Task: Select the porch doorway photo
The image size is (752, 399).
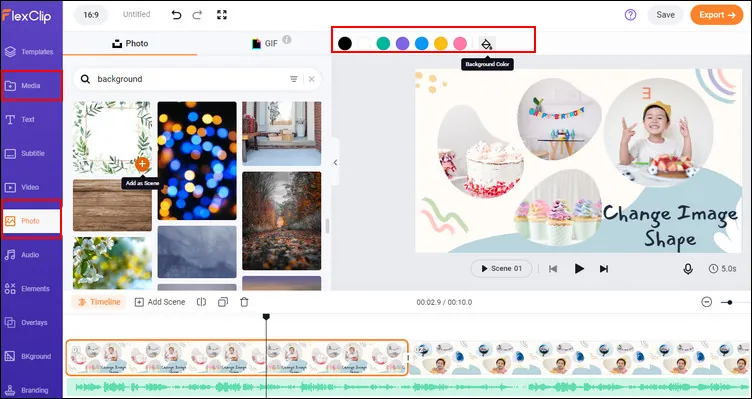Action: (x=282, y=134)
